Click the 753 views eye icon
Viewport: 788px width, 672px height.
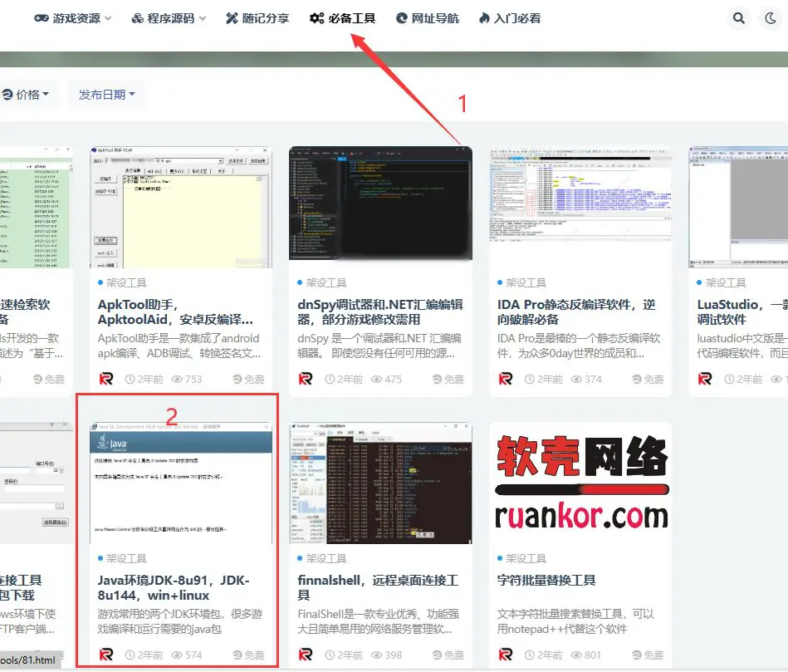tap(177, 380)
